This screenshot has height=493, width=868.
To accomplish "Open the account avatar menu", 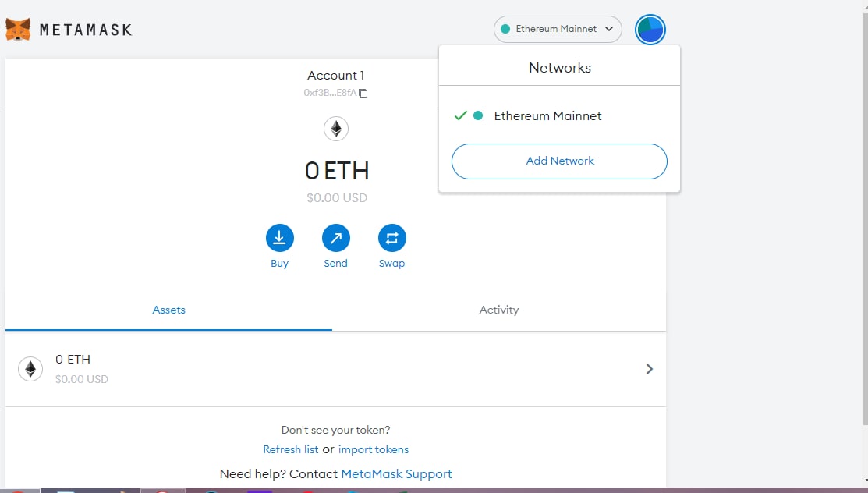I will click(x=650, y=30).
